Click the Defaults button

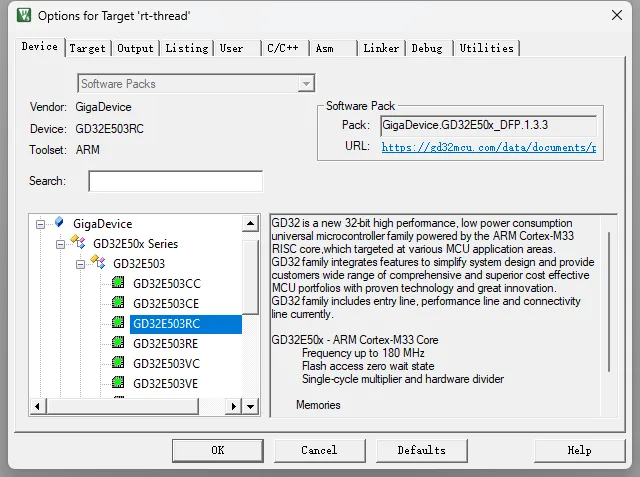[422, 450]
